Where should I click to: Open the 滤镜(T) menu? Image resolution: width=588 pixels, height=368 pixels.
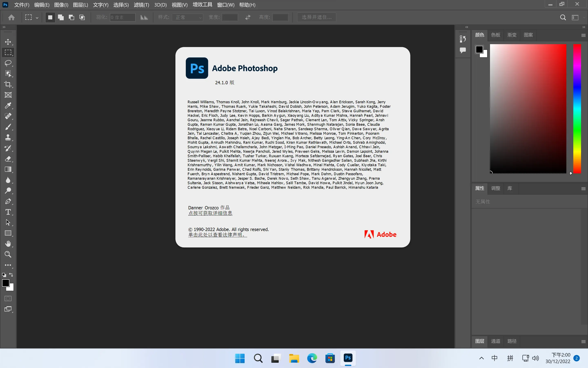141,5
